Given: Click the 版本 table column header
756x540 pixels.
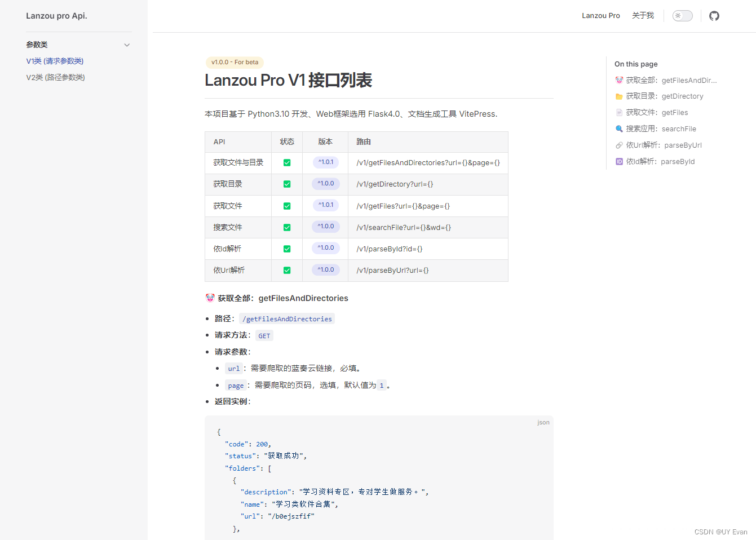Looking at the screenshot, I should point(325,142).
